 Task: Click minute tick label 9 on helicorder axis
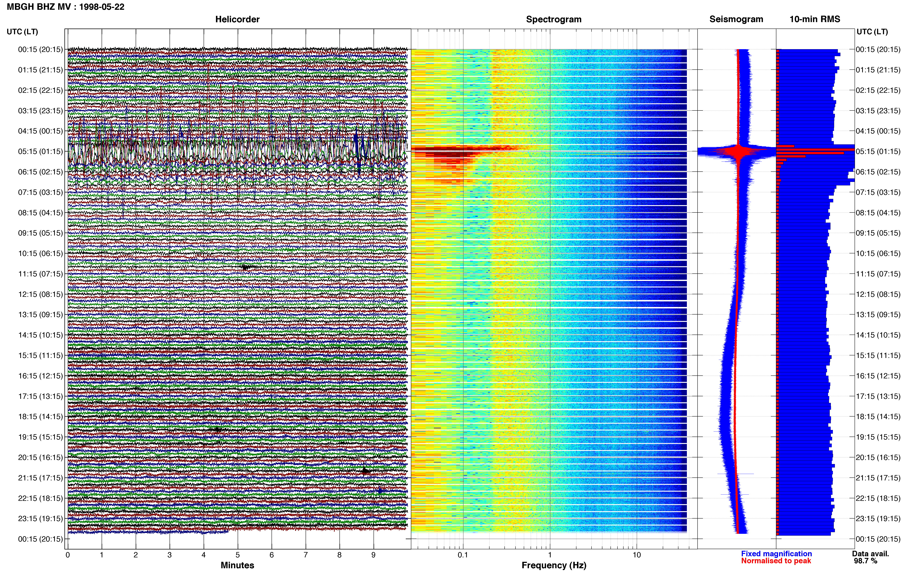tap(374, 555)
